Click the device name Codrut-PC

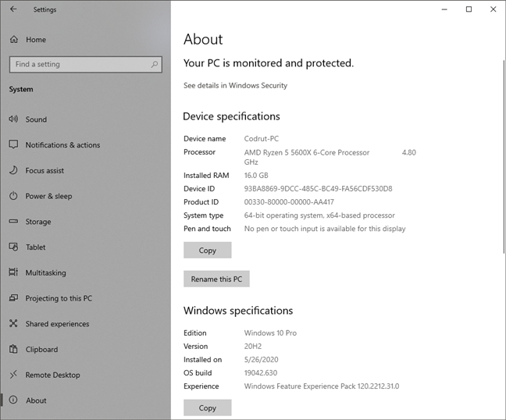262,139
